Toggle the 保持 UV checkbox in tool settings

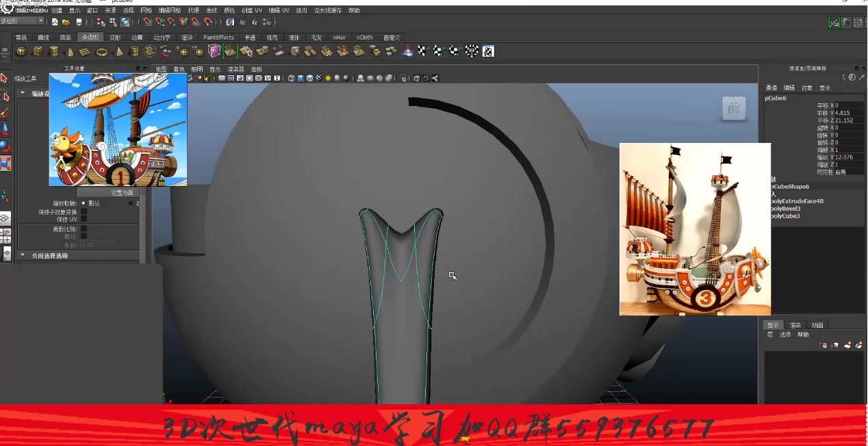84,220
